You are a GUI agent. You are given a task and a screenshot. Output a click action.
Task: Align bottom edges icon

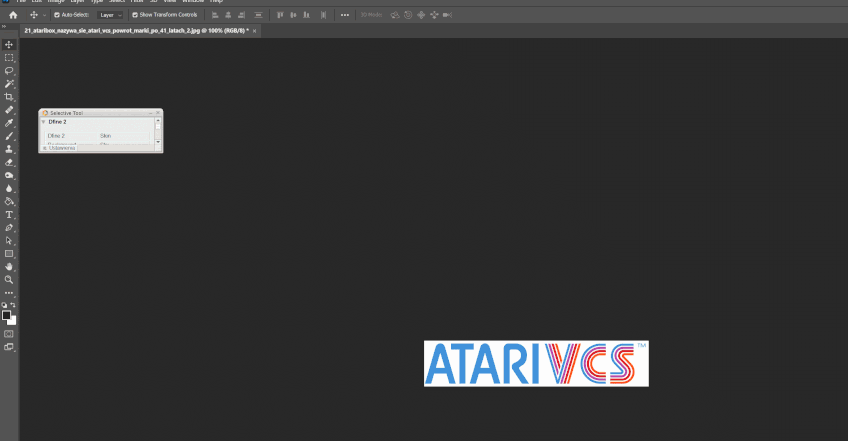306,15
